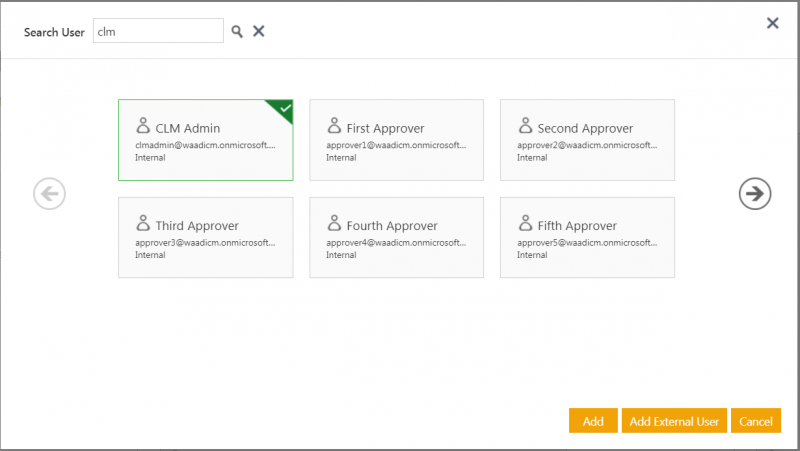Click the CLM Admin person icon

tap(142, 126)
